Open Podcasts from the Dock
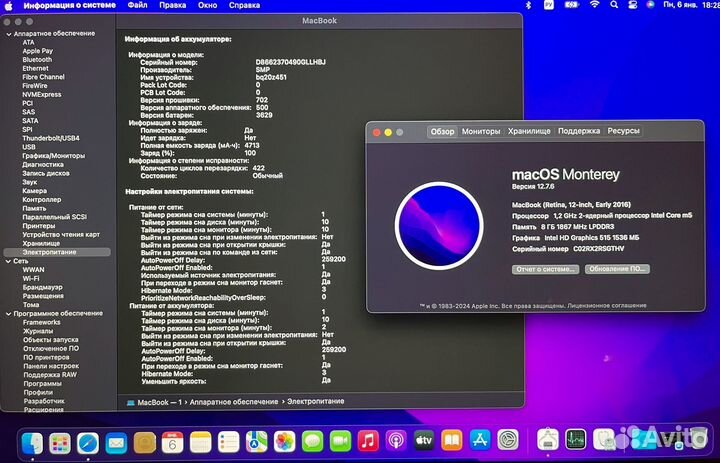 (396, 442)
